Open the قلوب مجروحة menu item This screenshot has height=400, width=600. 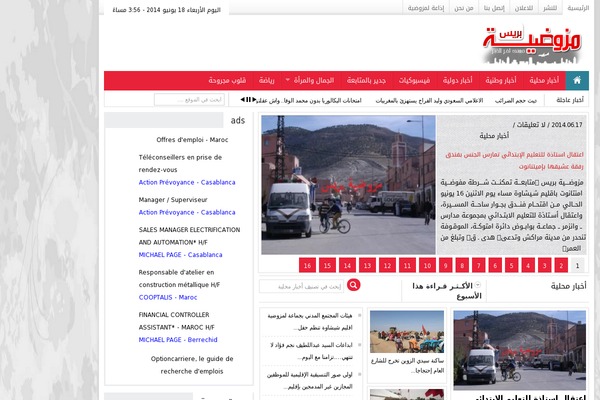pyautogui.click(x=227, y=80)
